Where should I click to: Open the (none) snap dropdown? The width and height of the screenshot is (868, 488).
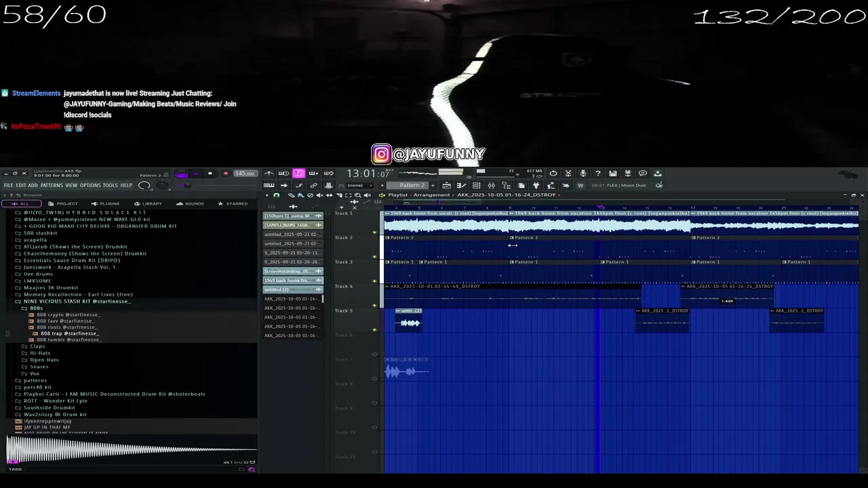point(361,185)
